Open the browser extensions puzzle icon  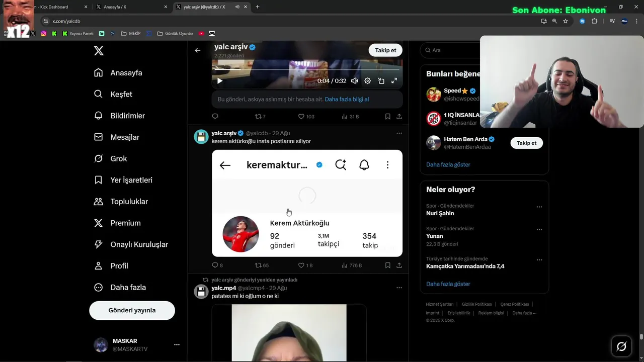pos(595,21)
